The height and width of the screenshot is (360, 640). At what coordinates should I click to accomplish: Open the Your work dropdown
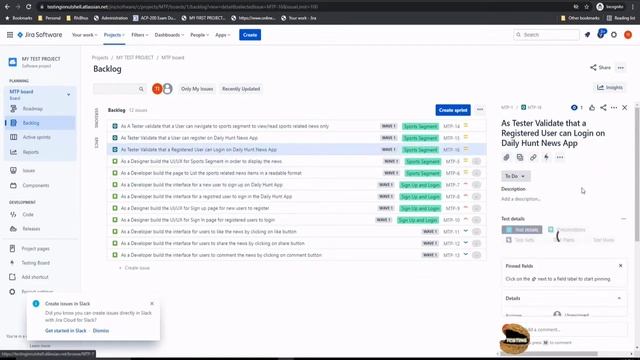pyautogui.click(x=84, y=35)
